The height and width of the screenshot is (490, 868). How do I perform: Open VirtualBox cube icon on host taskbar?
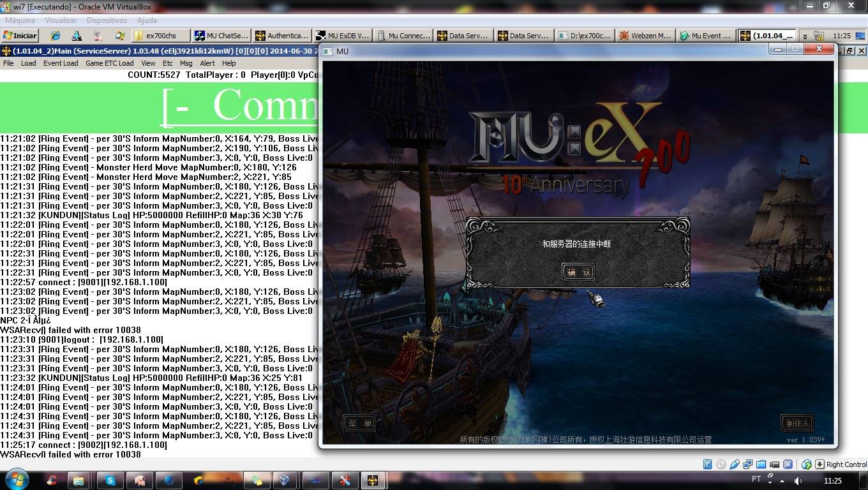tap(285, 480)
